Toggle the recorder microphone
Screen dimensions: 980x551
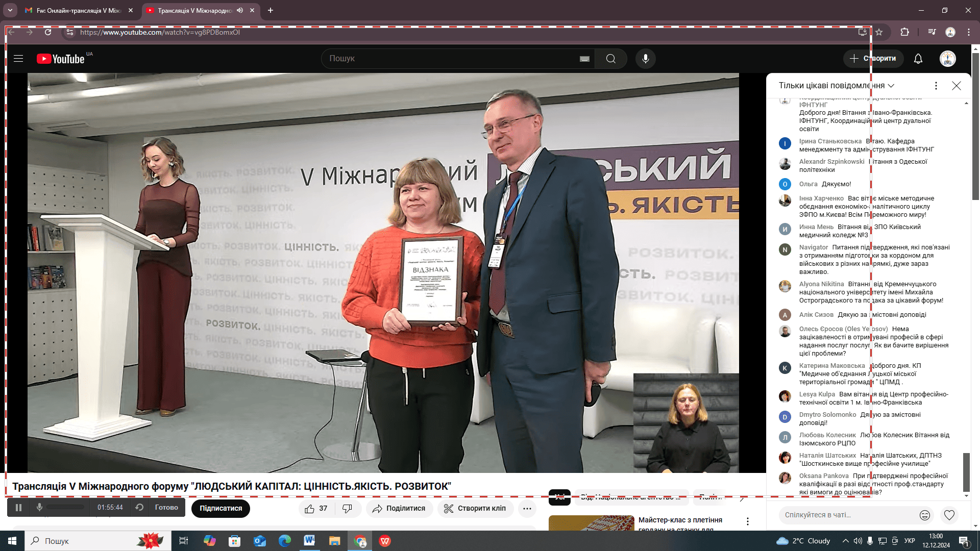[39, 507]
